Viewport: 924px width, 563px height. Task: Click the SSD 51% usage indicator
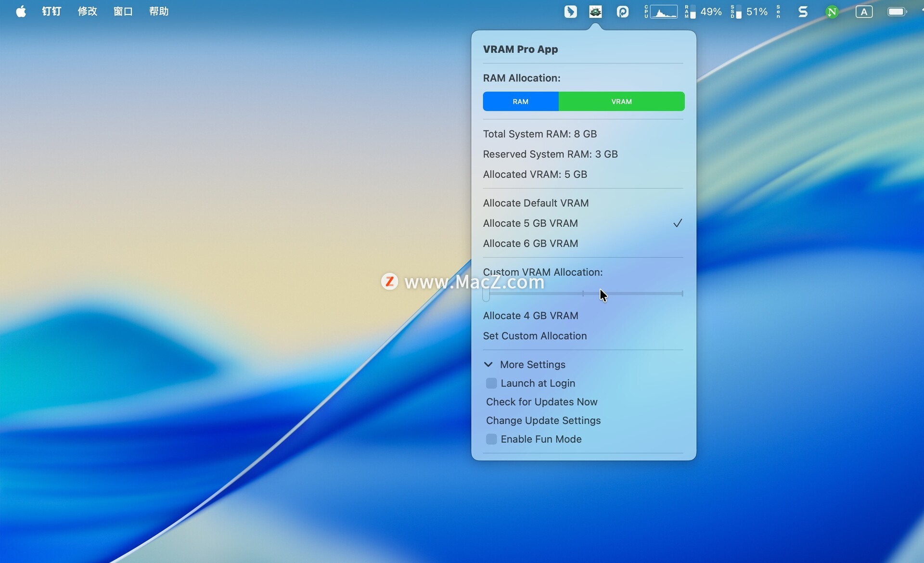pos(749,12)
